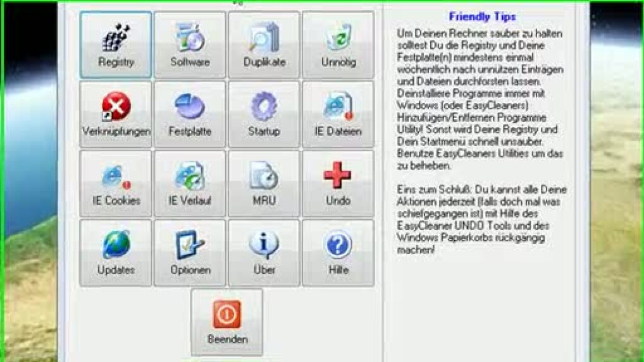Exit the program with Beenden
Viewport: 644px width, 362px height.
(x=226, y=322)
